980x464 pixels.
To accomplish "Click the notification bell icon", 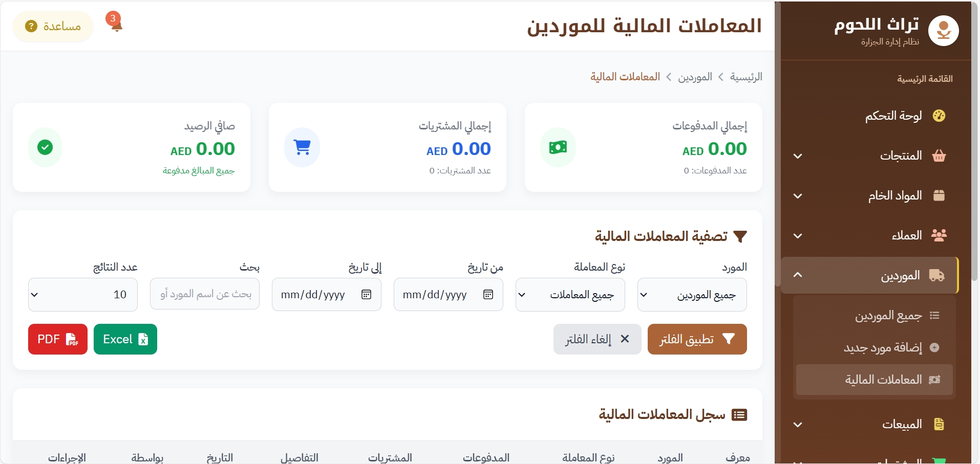I will 116,24.
